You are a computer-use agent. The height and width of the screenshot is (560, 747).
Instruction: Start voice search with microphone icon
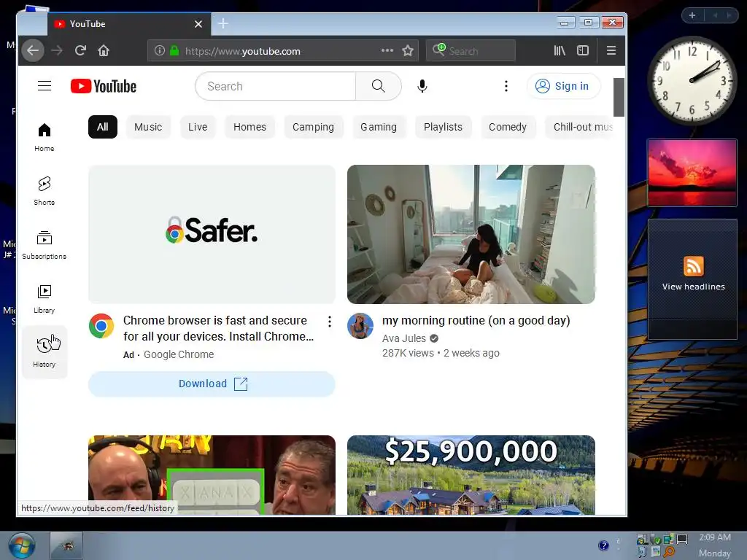tap(422, 86)
